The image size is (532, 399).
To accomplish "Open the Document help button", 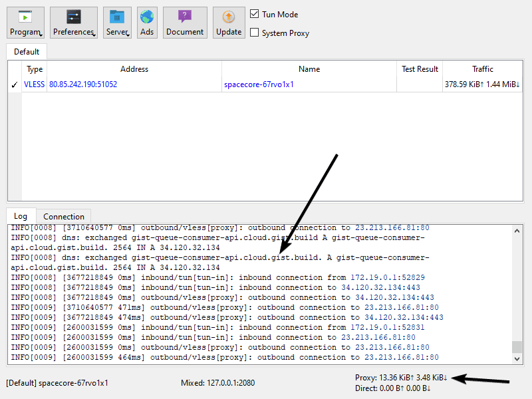I will pyautogui.click(x=185, y=23).
